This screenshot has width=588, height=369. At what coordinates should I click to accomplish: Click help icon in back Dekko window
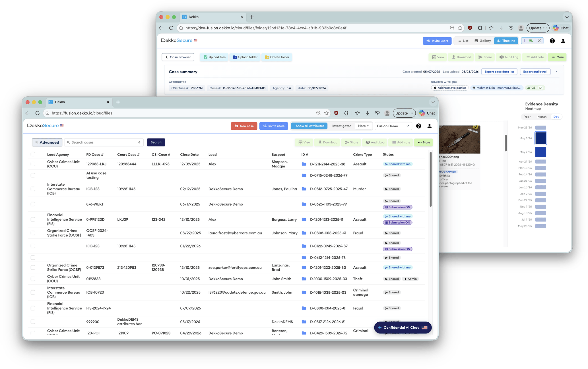552,41
